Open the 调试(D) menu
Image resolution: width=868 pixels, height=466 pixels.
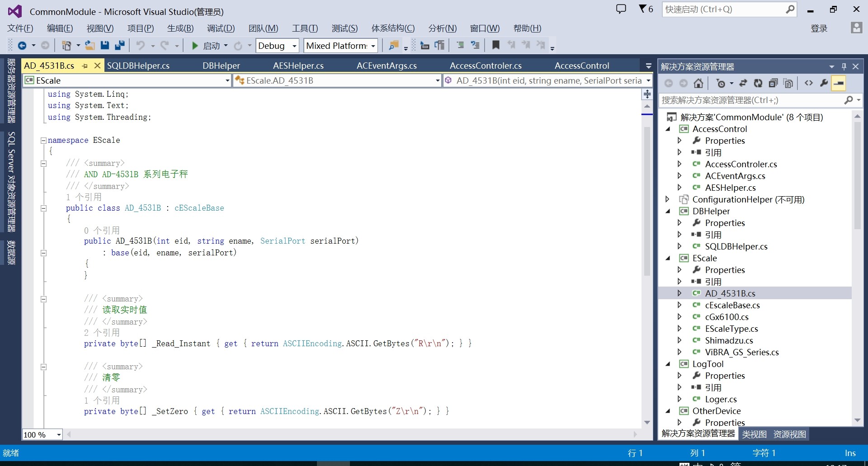tap(221, 28)
